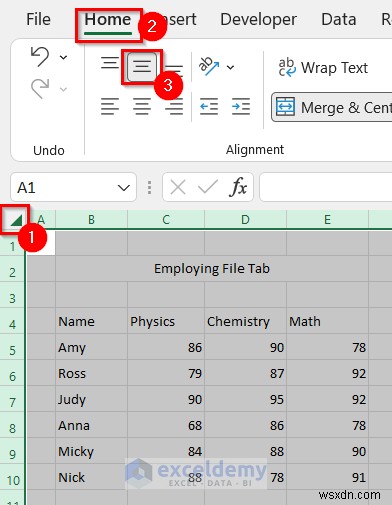392x505 pixels.
Task: Switch to the Home tab
Action: 108,20
